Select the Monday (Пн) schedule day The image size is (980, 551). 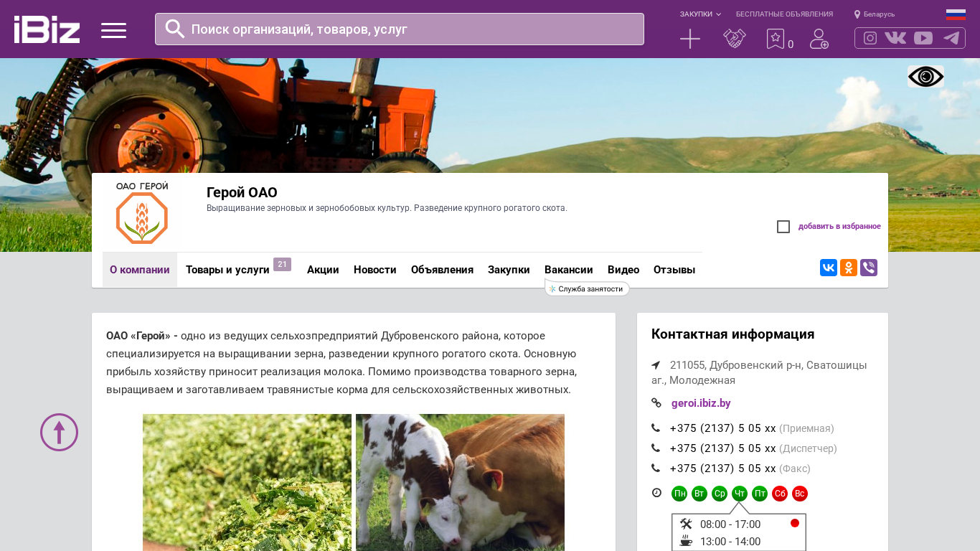(679, 494)
